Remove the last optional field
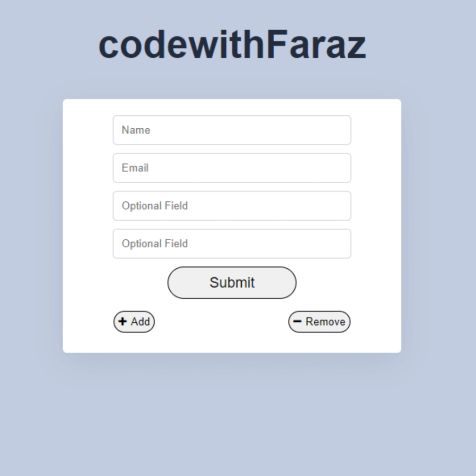The height and width of the screenshot is (476, 476). coord(319,322)
